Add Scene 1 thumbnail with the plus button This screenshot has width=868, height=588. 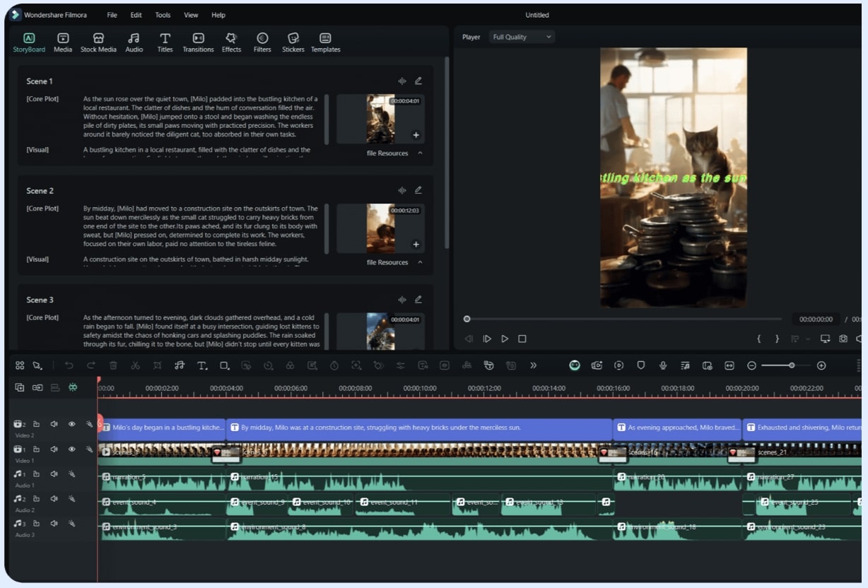click(x=416, y=135)
